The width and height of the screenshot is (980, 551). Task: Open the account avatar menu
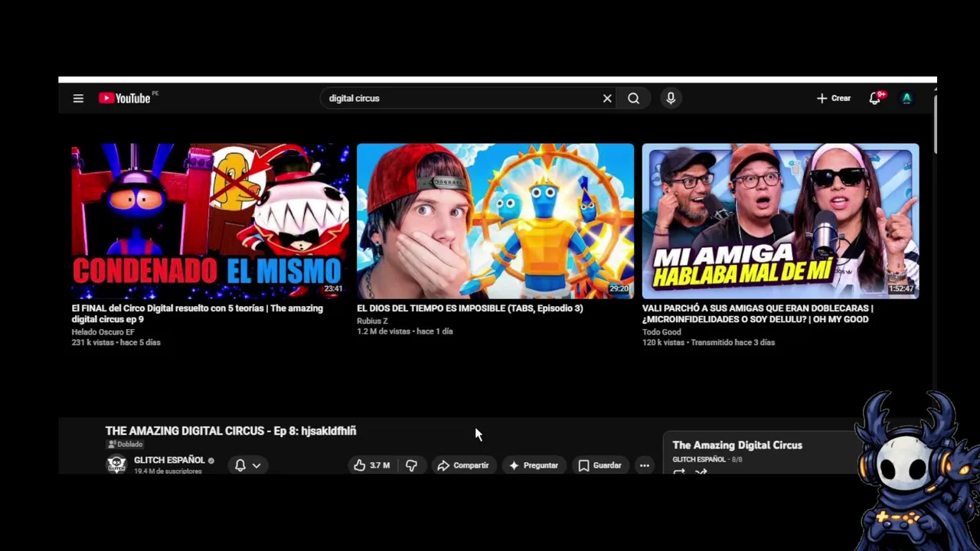[906, 98]
